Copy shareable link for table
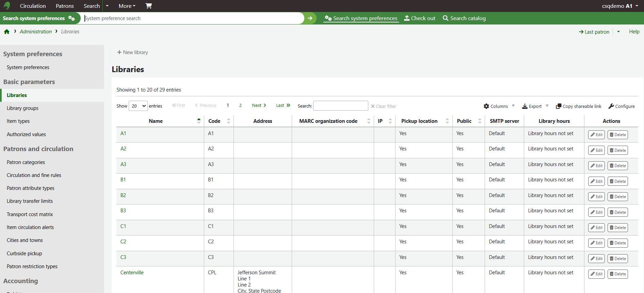The height and width of the screenshot is (293, 644). 579,106
